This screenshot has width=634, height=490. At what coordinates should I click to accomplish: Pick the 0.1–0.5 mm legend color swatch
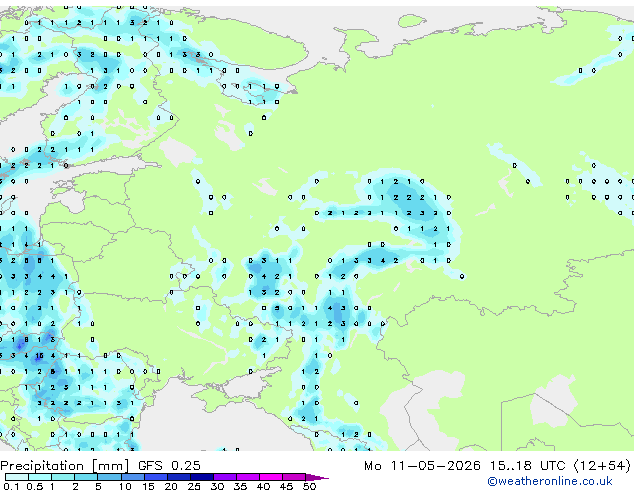(17, 477)
